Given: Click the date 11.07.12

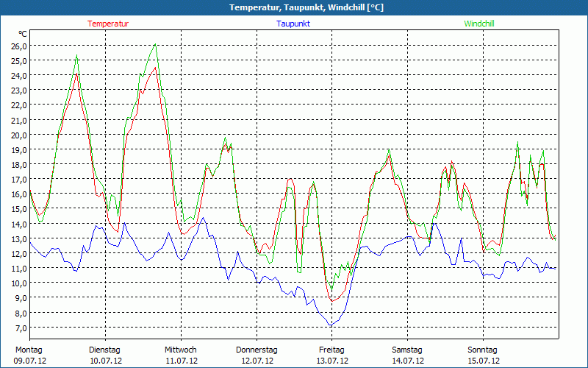Looking at the screenshot, I should click(x=182, y=361).
